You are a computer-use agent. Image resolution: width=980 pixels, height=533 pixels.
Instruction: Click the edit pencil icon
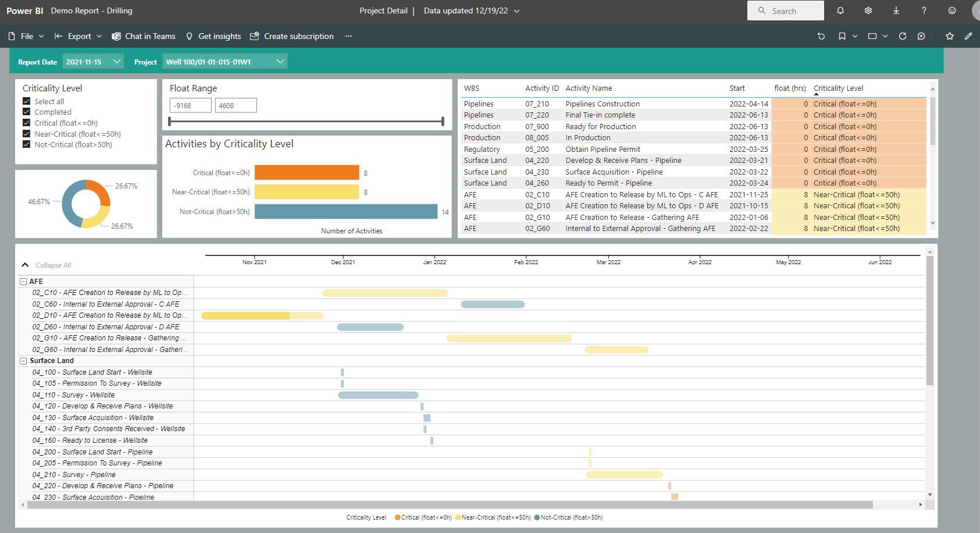coord(968,36)
